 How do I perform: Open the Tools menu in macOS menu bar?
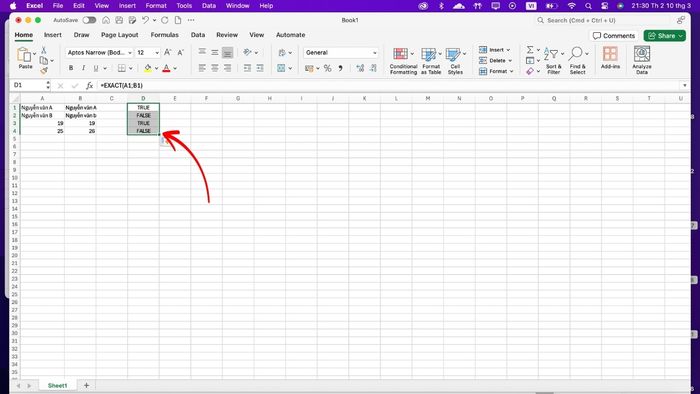point(184,6)
